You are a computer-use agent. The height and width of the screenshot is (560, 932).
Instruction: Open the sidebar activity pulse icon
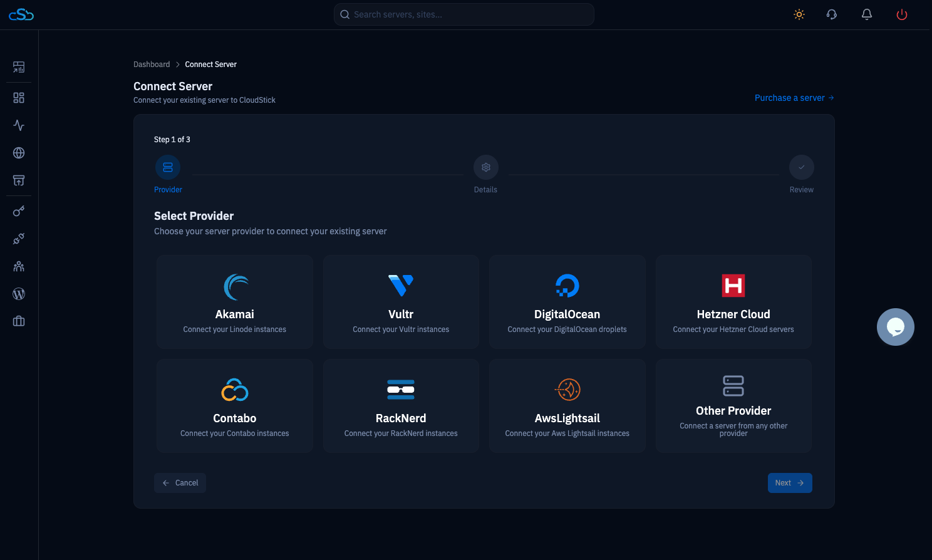[x=19, y=125]
